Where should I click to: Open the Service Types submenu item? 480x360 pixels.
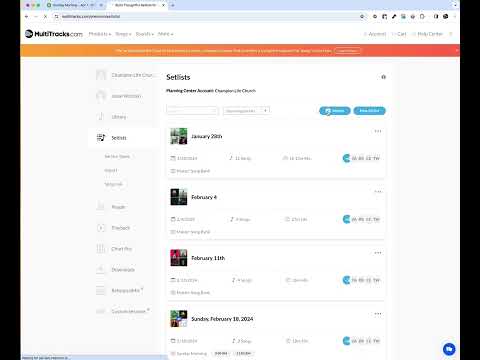point(117,156)
